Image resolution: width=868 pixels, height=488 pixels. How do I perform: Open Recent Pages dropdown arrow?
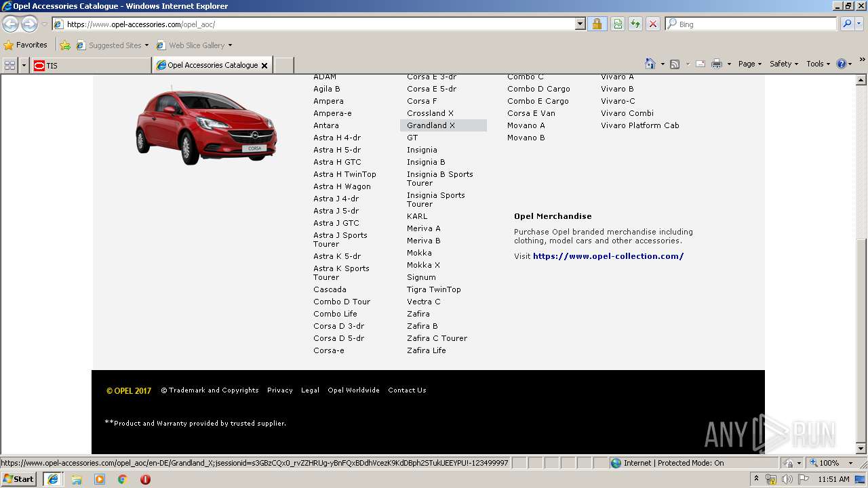coord(44,24)
